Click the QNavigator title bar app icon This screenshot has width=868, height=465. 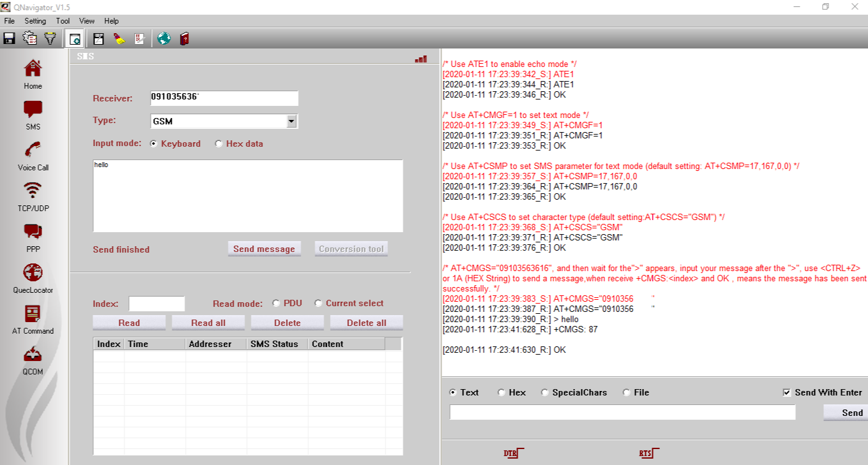[x=6, y=7]
